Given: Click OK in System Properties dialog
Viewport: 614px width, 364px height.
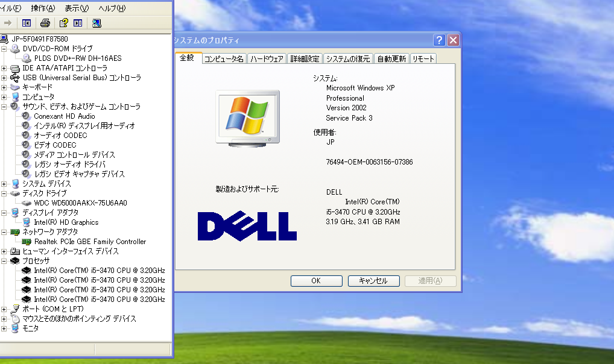Looking at the screenshot, I should 317,281.
